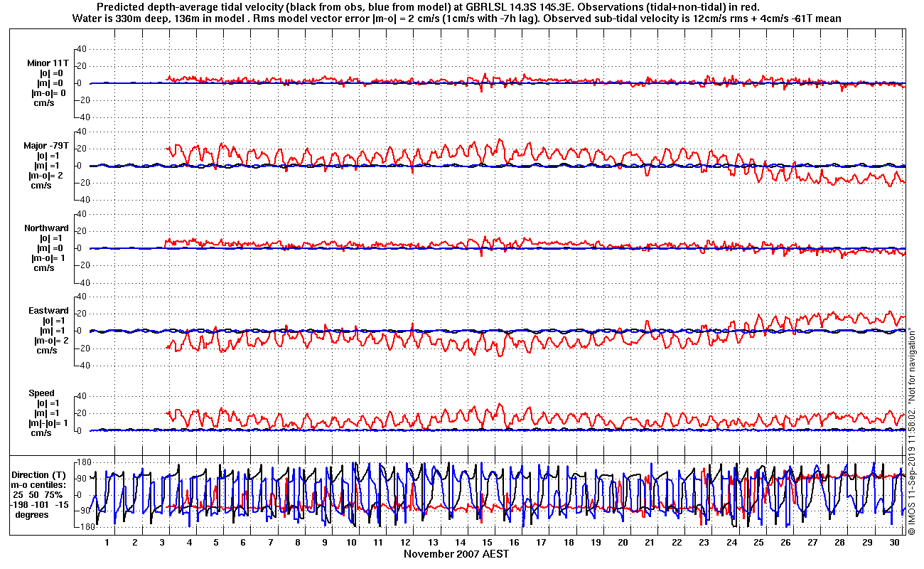Click '|m|-|o|= 1' under Speed
Image resolution: width=924 pixels, height=569 pixels.
pyautogui.click(x=48, y=423)
